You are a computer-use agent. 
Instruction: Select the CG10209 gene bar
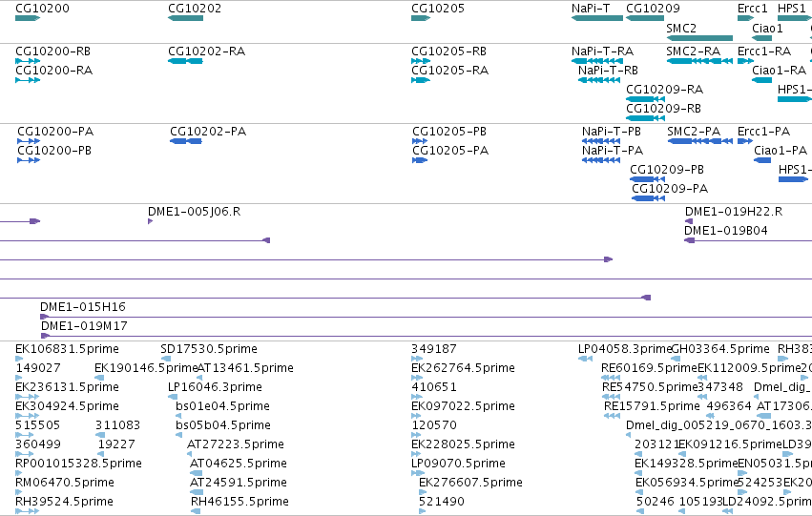pyautogui.click(x=645, y=18)
